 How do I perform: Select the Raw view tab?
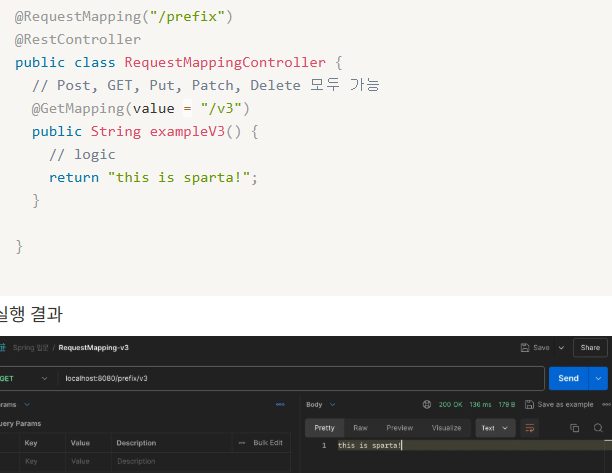tap(360, 428)
